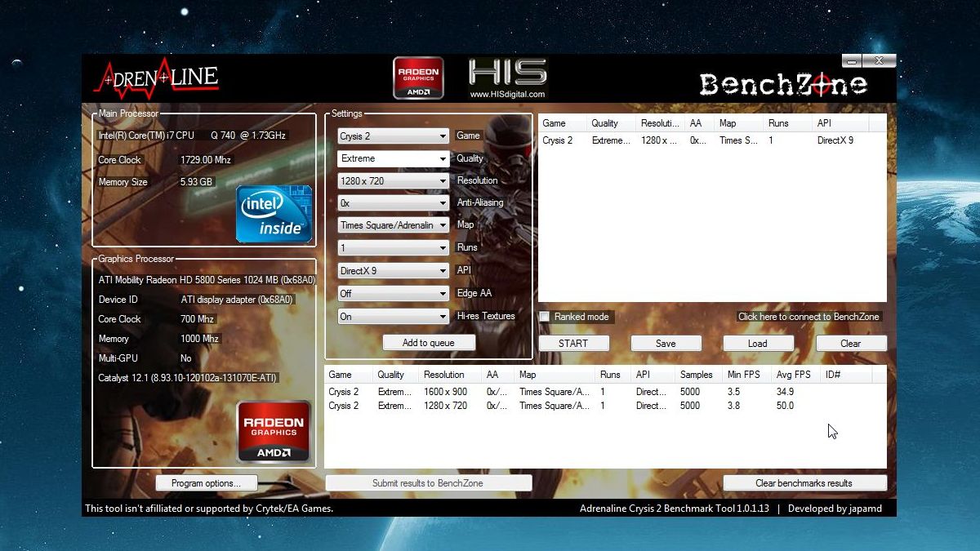Click the 3.5 Min FPS value
The width and height of the screenshot is (980, 551).
coord(733,392)
